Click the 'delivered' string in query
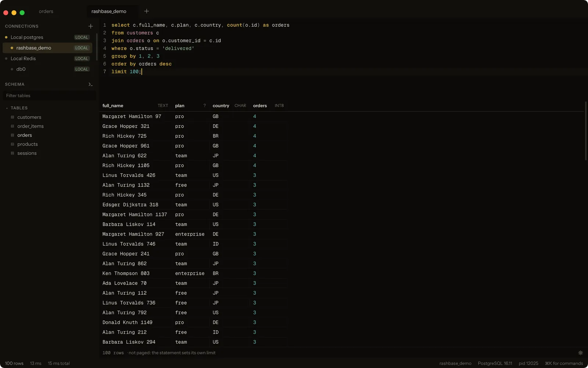The width and height of the screenshot is (588, 368). [x=178, y=48]
